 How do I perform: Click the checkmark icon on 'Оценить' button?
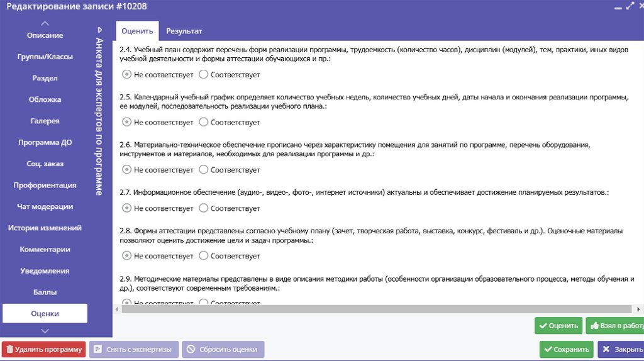543,326
